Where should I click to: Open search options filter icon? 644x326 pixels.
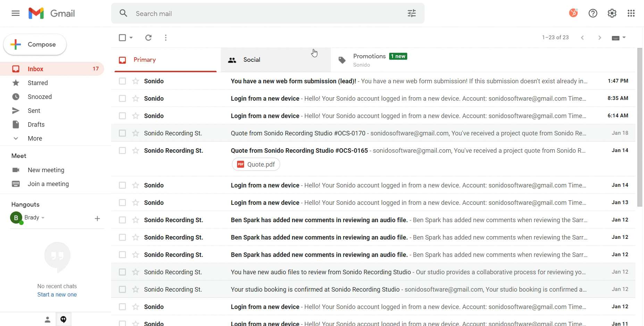point(412,13)
